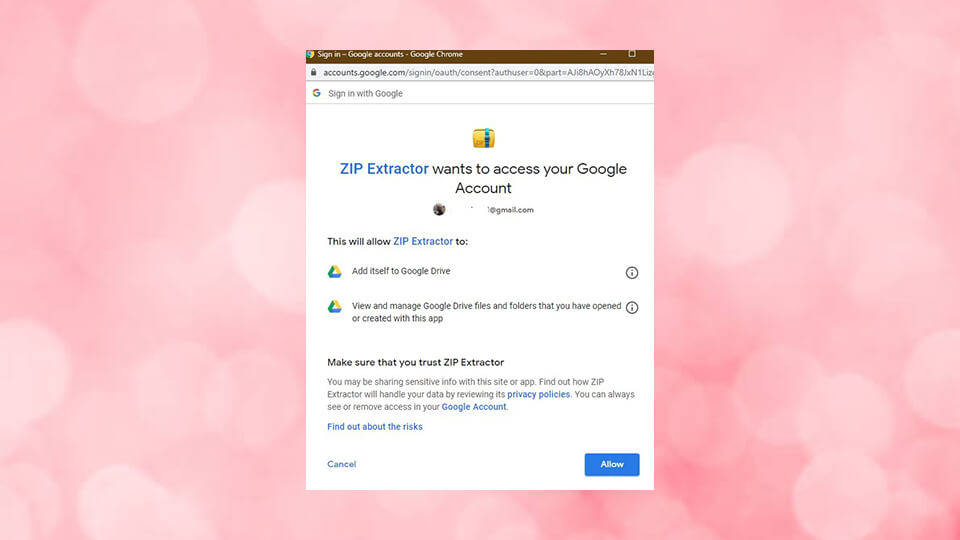The width and height of the screenshot is (960, 540).
Task: Click the Google Drive icon beside Add itself
Action: click(x=335, y=271)
